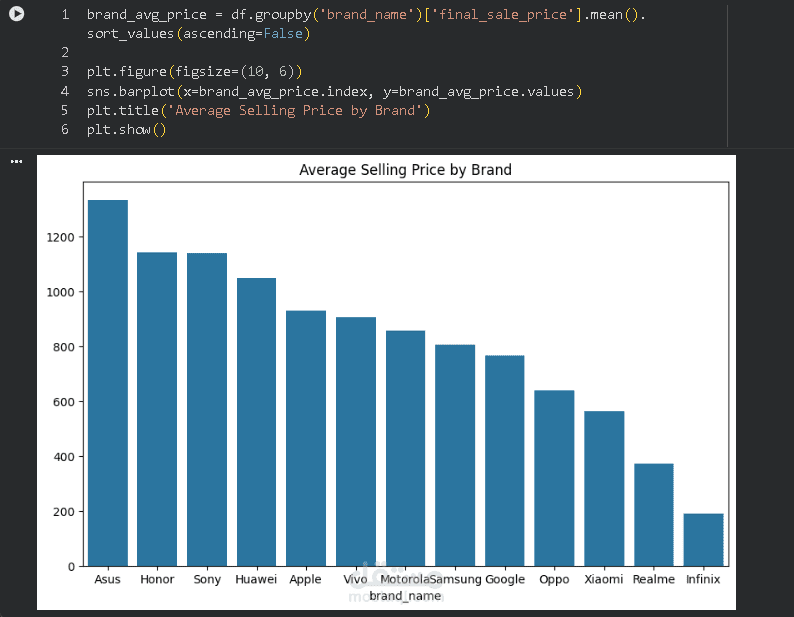Screen dimensions: 794x617
Task: Click the chart title 'Average Selling Price by Brand'
Action: (405, 170)
